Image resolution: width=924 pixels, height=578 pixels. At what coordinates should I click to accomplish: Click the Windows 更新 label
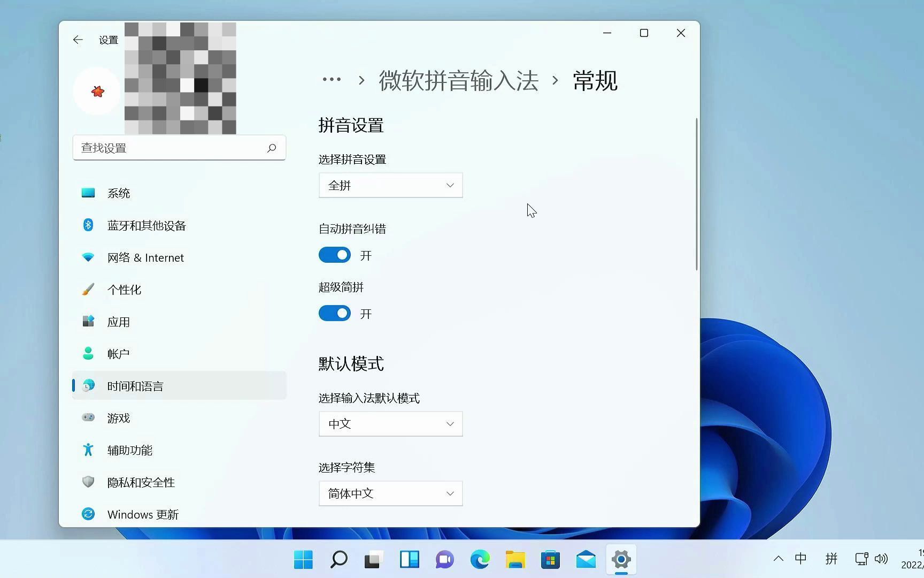(143, 515)
